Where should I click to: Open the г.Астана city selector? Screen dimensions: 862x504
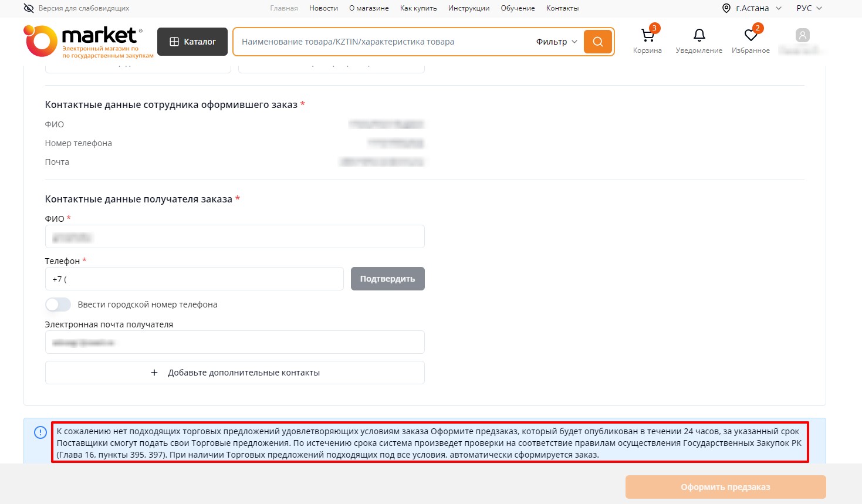pos(752,8)
